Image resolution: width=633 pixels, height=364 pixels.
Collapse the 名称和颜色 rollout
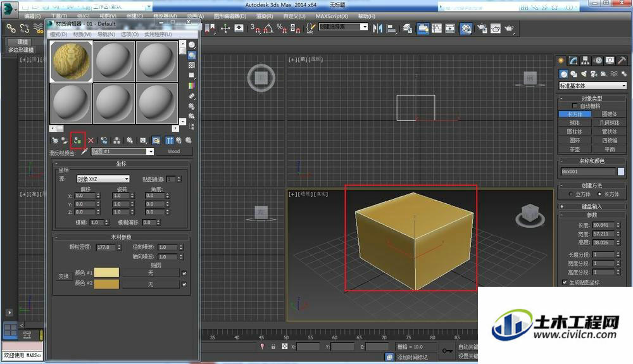(592, 161)
